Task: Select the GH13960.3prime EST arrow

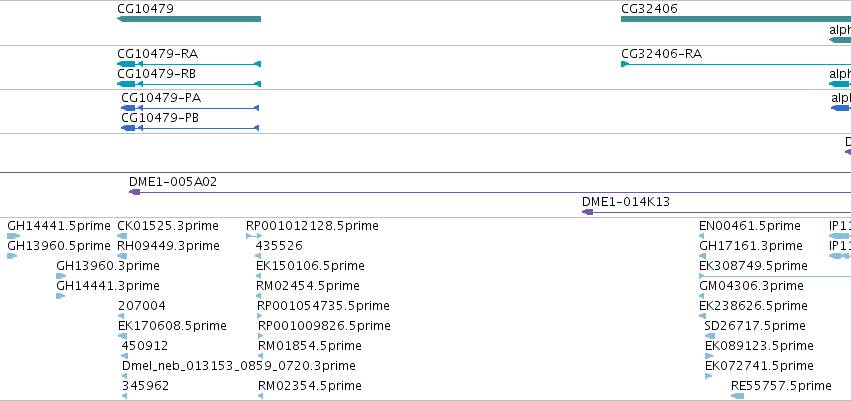Action: click(61, 276)
